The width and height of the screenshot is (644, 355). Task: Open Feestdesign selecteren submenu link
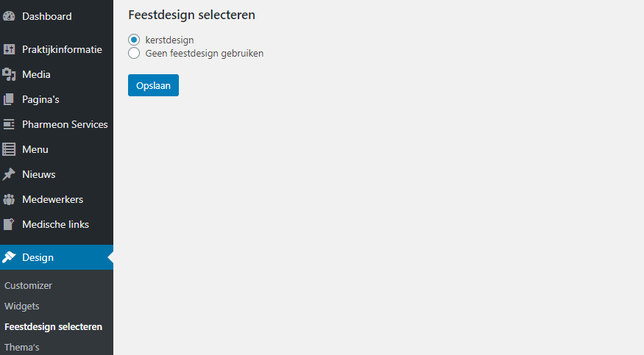(x=53, y=326)
